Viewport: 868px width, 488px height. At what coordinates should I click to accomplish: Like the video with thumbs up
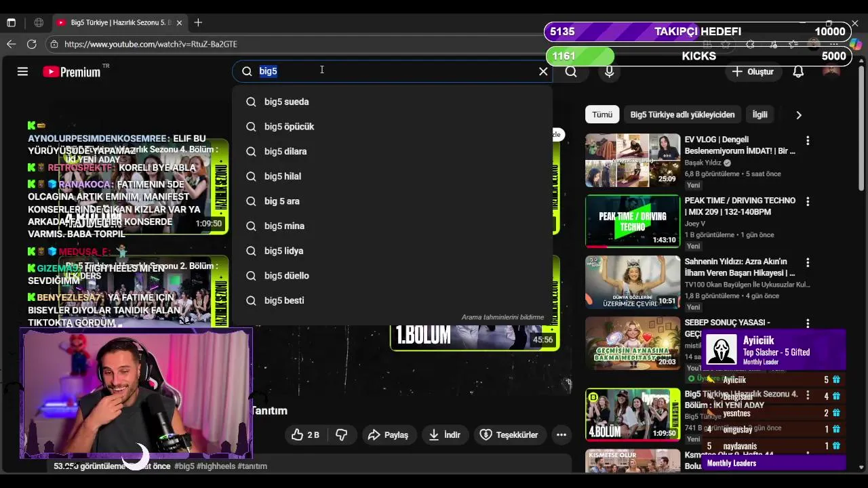pyautogui.click(x=305, y=435)
